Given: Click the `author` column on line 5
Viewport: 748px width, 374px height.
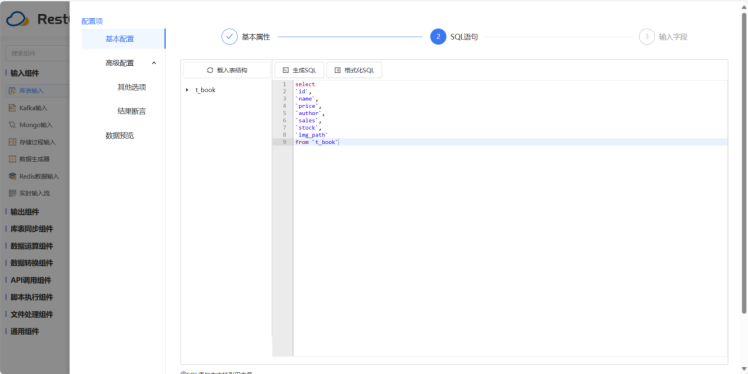Looking at the screenshot, I should click(x=309, y=113).
